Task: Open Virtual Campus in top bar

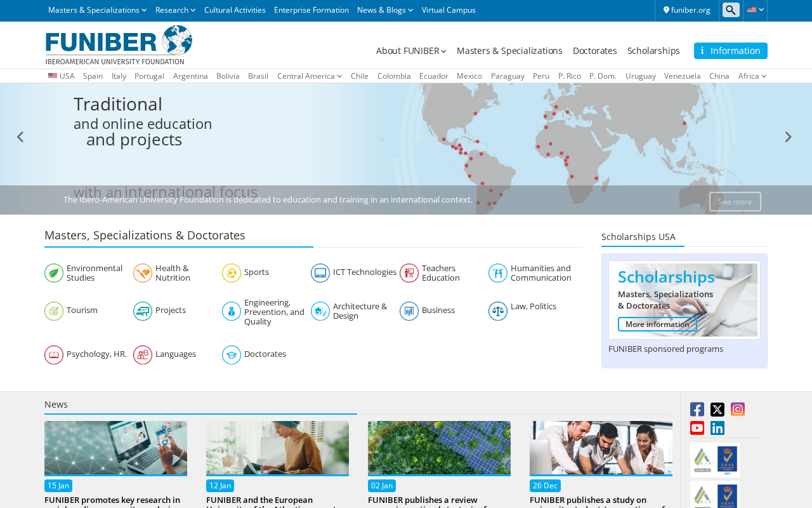Action: [x=449, y=10]
